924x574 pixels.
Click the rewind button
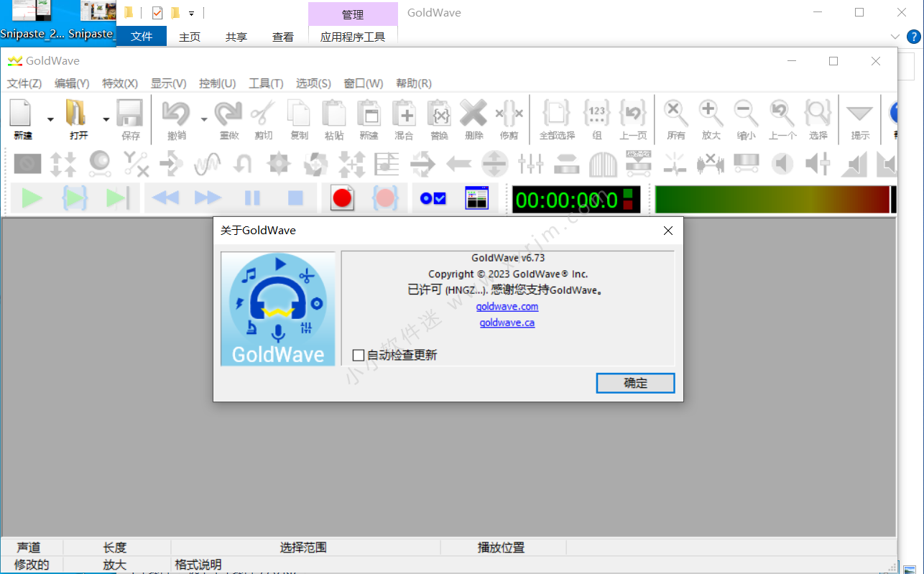tap(165, 198)
